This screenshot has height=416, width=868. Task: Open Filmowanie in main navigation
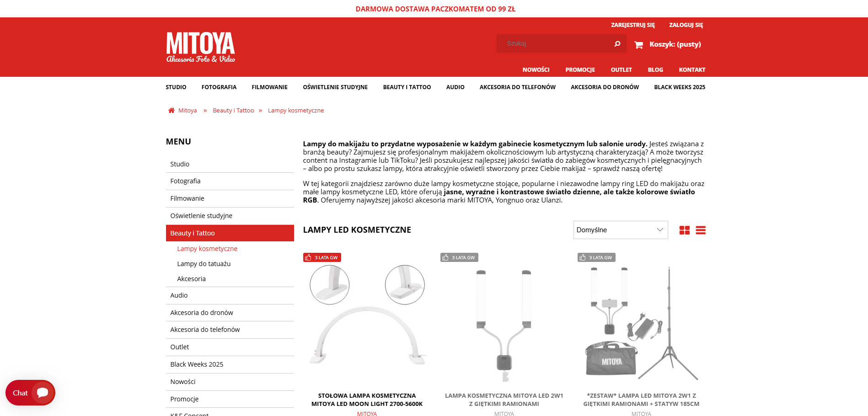coord(270,87)
